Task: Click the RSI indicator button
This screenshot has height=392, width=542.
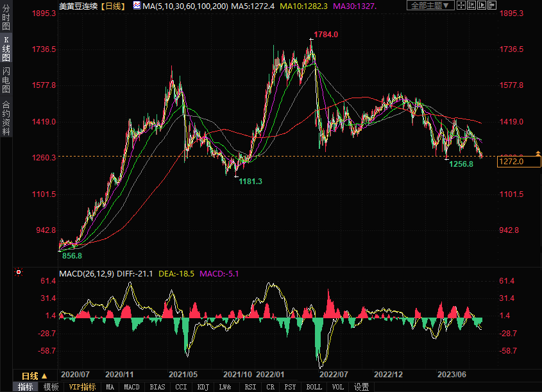Action: [x=250, y=387]
